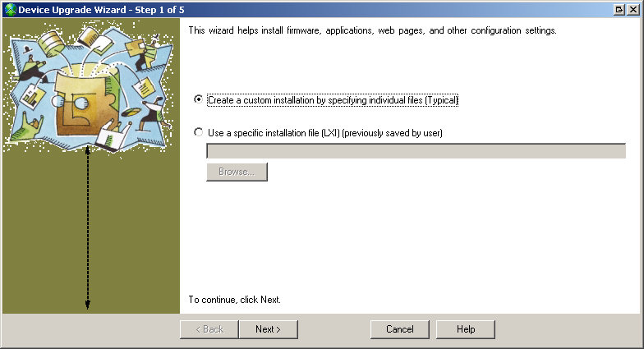Open Help for the wizard

click(466, 329)
